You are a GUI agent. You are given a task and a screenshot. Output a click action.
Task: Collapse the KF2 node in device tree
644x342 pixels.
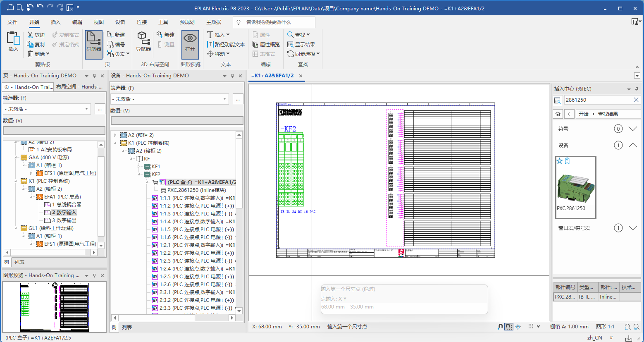[139, 175]
